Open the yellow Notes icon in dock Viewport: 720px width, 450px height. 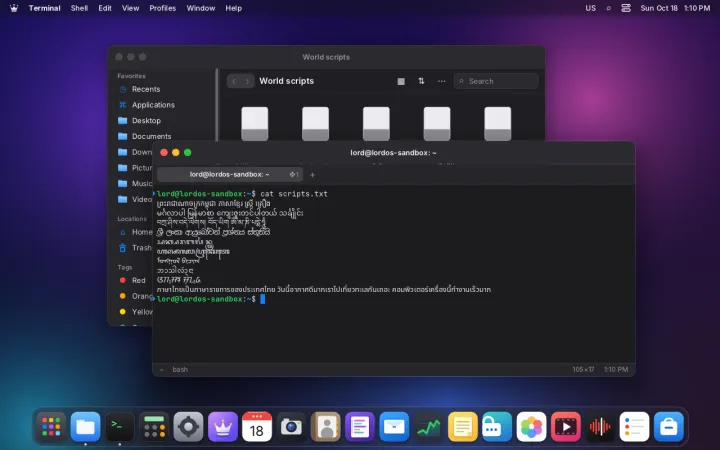tap(463, 427)
